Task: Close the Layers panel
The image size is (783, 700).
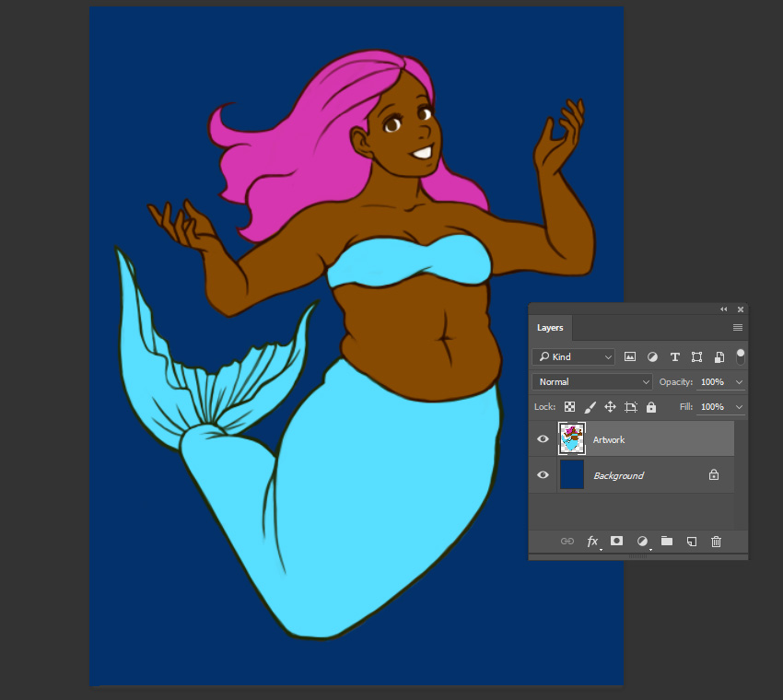Action: [741, 309]
